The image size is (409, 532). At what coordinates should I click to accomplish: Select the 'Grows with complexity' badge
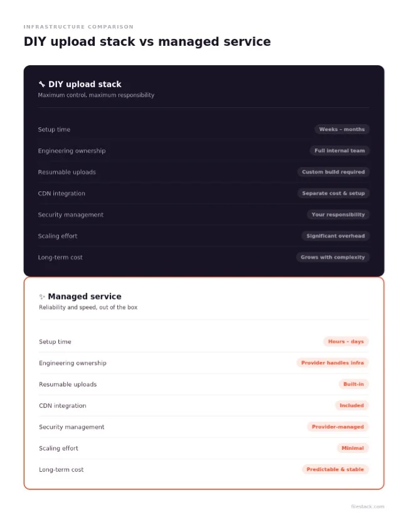(x=332, y=258)
